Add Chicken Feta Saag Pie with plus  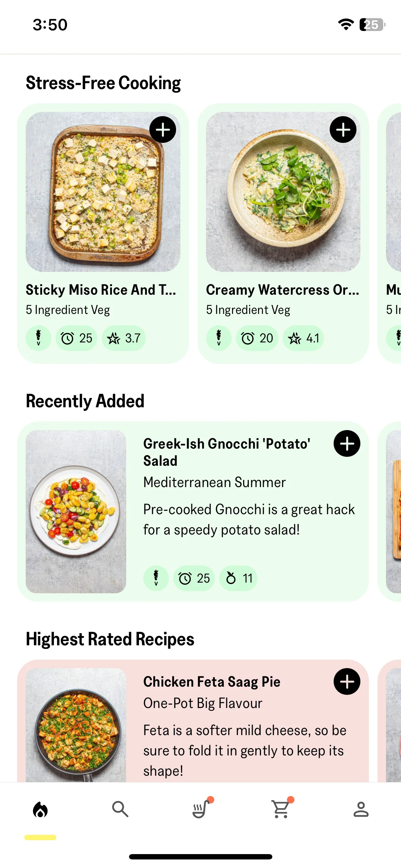[x=347, y=682]
